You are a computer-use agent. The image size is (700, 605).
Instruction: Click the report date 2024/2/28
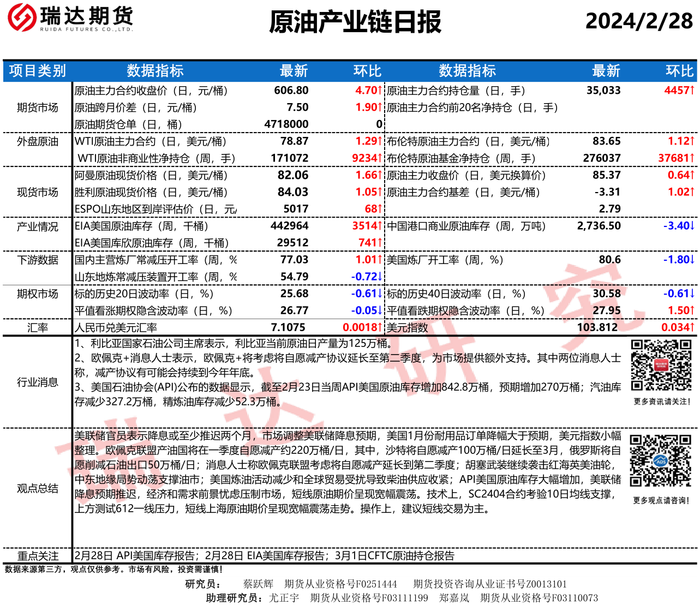point(639,21)
